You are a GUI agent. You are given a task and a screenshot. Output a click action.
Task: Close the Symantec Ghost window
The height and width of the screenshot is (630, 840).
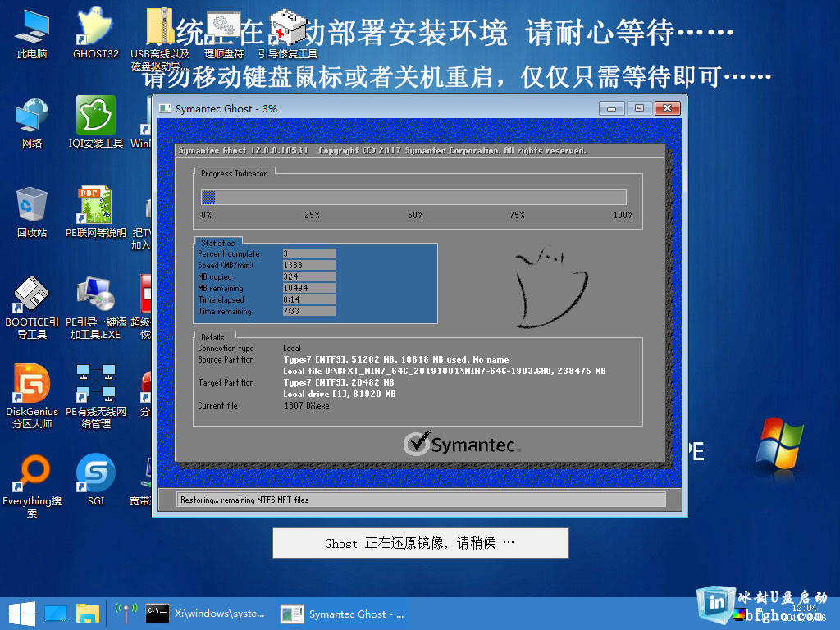coord(668,109)
